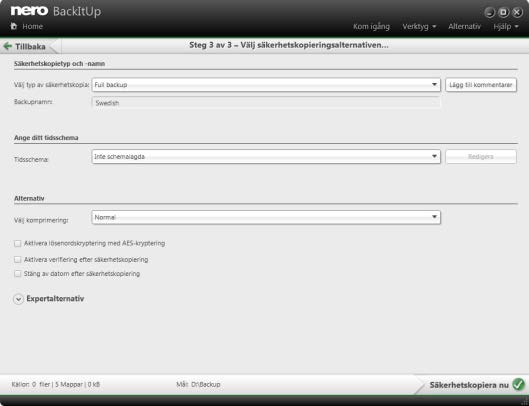The height and width of the screenshot is (406, 529).
Task: Toggle Stäng av datorn efter säkerhetskopiering
Action: click(x=18, y=274)
